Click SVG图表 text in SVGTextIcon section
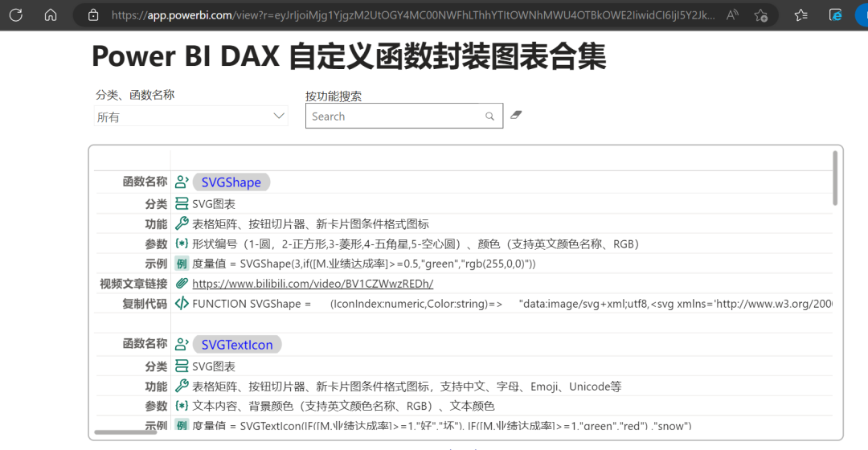Viewport: 868px width, 450px height. click(x=214, y=366)
